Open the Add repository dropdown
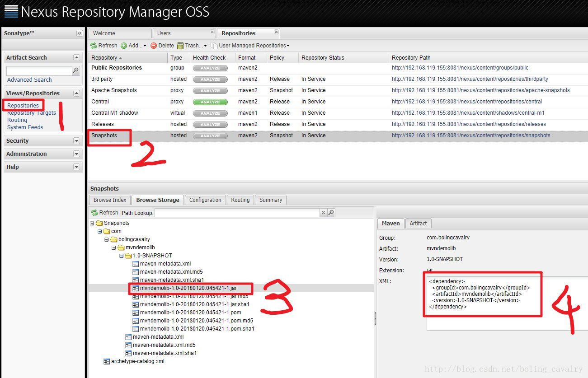The width and height of the screenshot is (588, 378). 133,46
